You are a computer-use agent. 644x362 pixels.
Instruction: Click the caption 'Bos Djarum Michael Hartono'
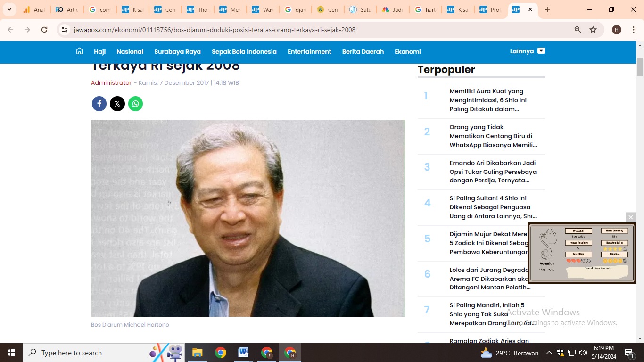(130, 325)
